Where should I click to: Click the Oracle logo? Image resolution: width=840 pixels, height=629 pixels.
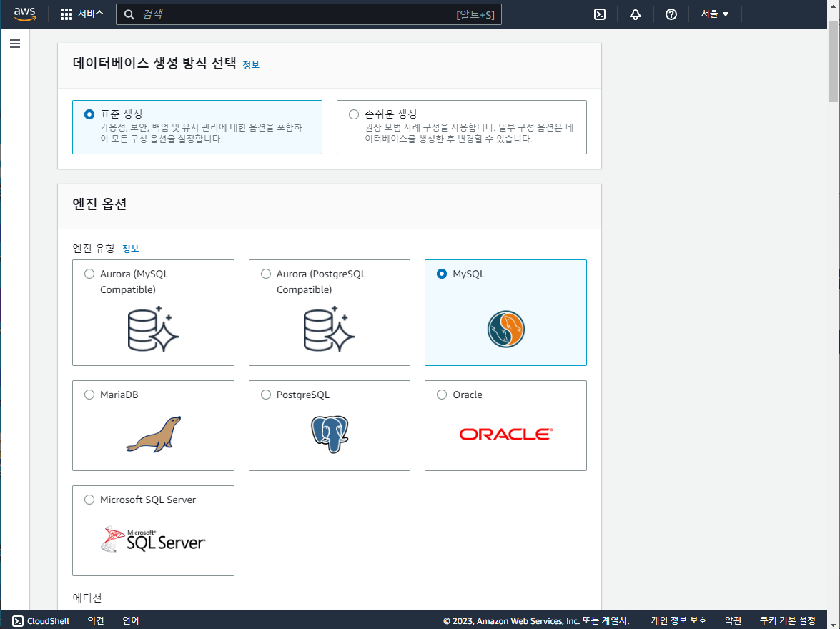pyautogui.click(x=505, y=434)
